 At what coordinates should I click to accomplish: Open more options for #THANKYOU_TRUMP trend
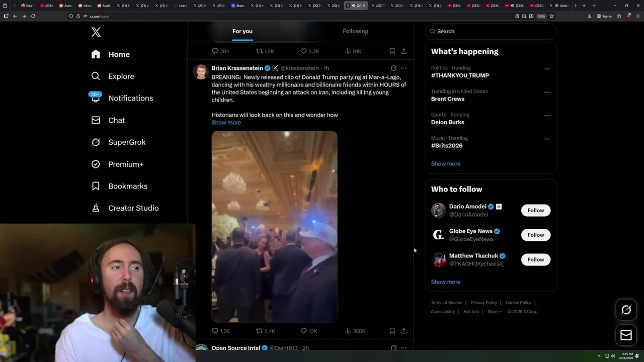(x=547, y=69)
